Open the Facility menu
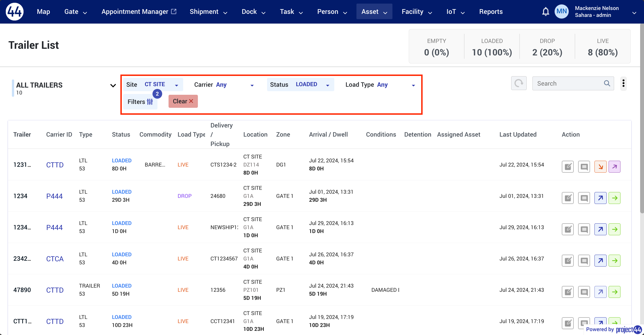The width and height of the screenshot is (644, 335). pyautogui.click(x=417, y=12)
